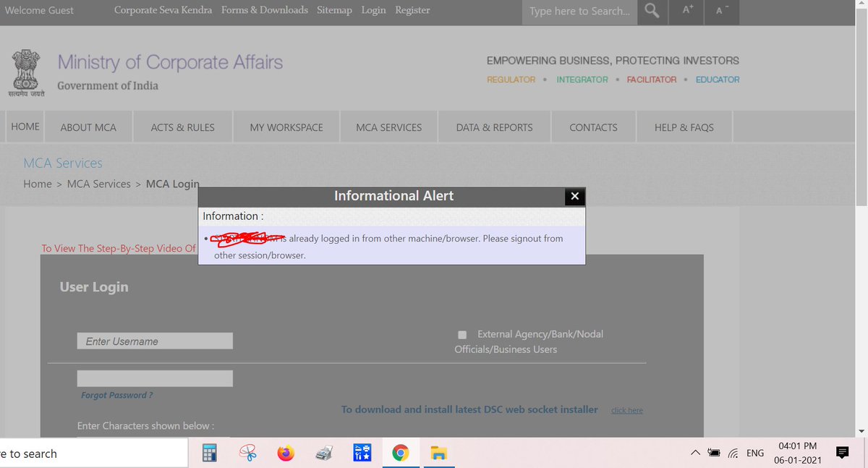The width and height of the screenshot is (868, 468).
Task: Click the Ministry of Corporate Affairs title
Action: 170,63
